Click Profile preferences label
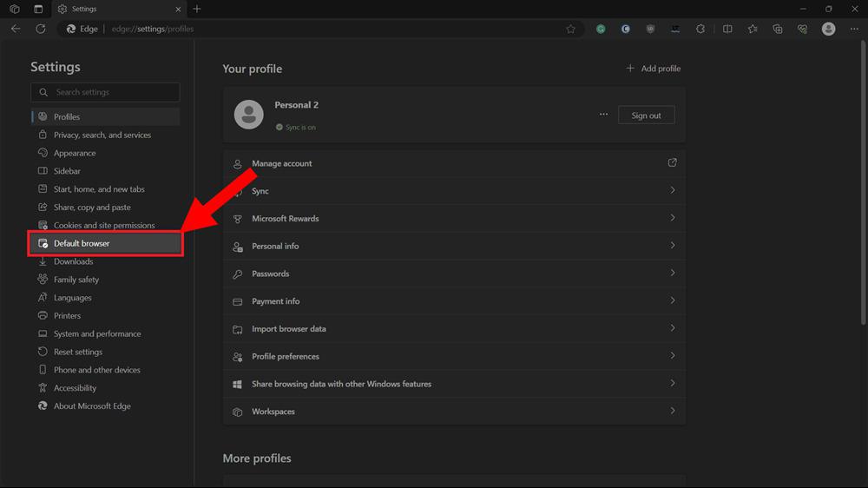This screenshot has height=488, width=868. 286,356
